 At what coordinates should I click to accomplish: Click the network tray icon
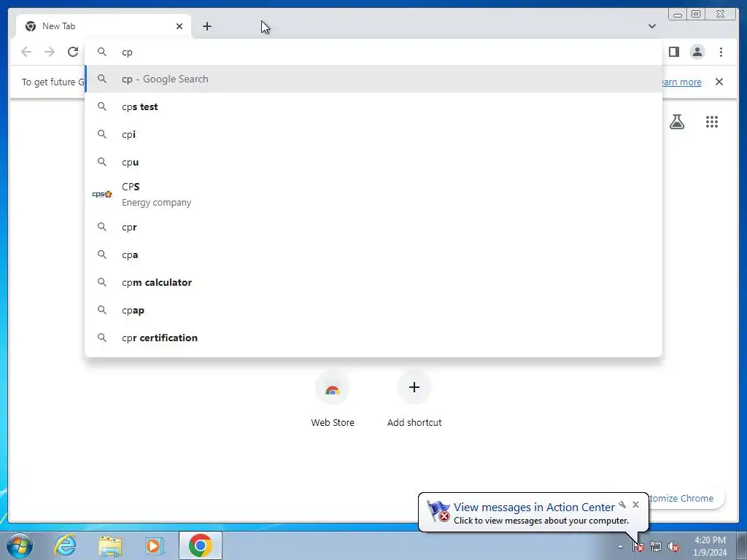[656, 547]
